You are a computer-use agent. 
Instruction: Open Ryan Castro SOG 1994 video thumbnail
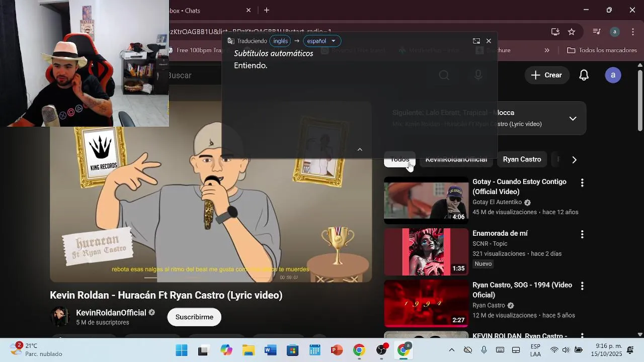[x=426, y=304]
